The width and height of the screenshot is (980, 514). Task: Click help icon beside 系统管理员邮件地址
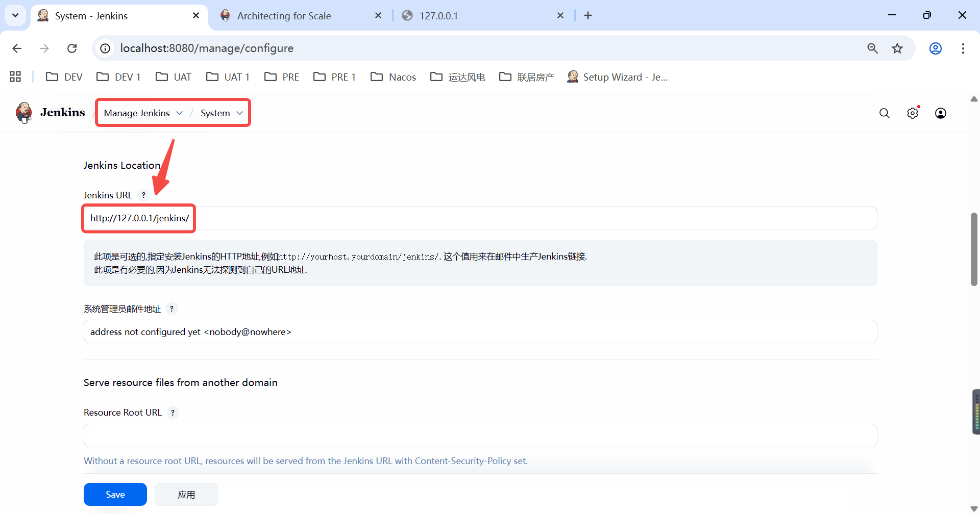point(172,309)
